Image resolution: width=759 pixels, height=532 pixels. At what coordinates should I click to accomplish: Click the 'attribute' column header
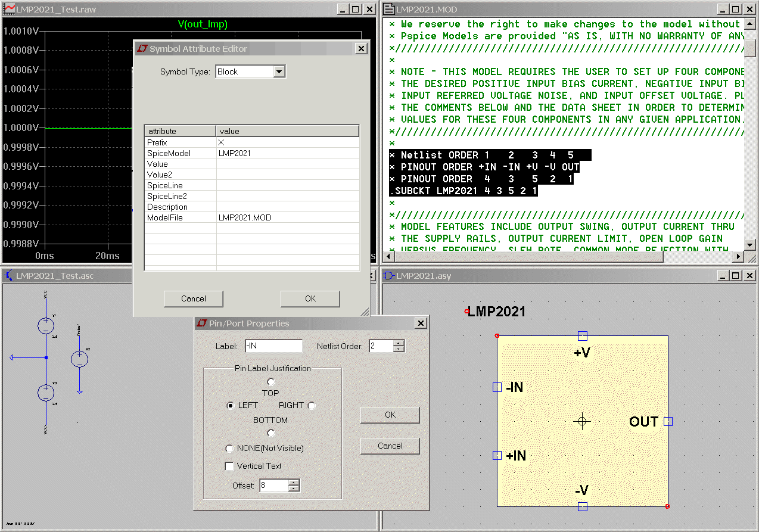pyautogui.click(x=180, y=131)
